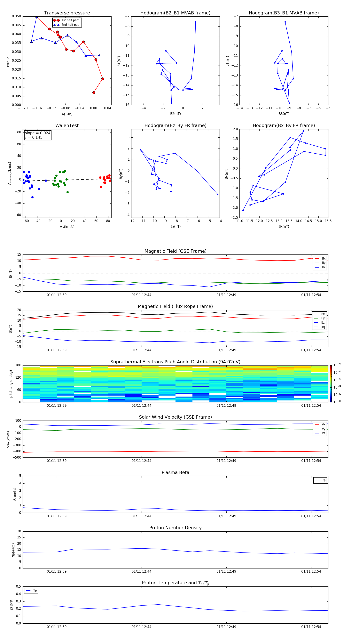Click the 'Solar Wind Velocity (GSE Frame)' title

175,417
